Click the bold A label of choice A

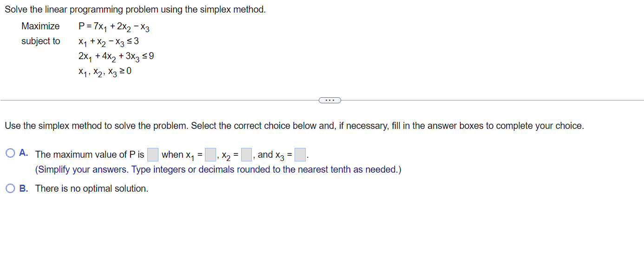click(x=22, y=153)
